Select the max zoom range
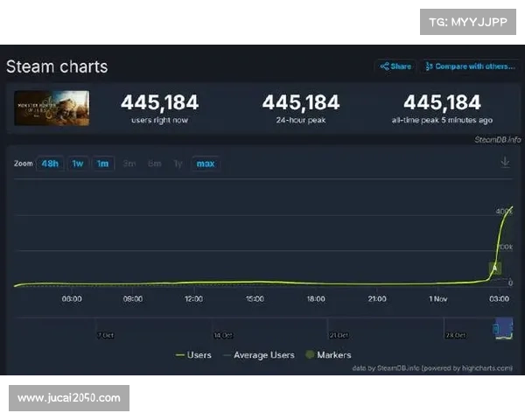This screenshot has width=525, height=420. [206, 164]
